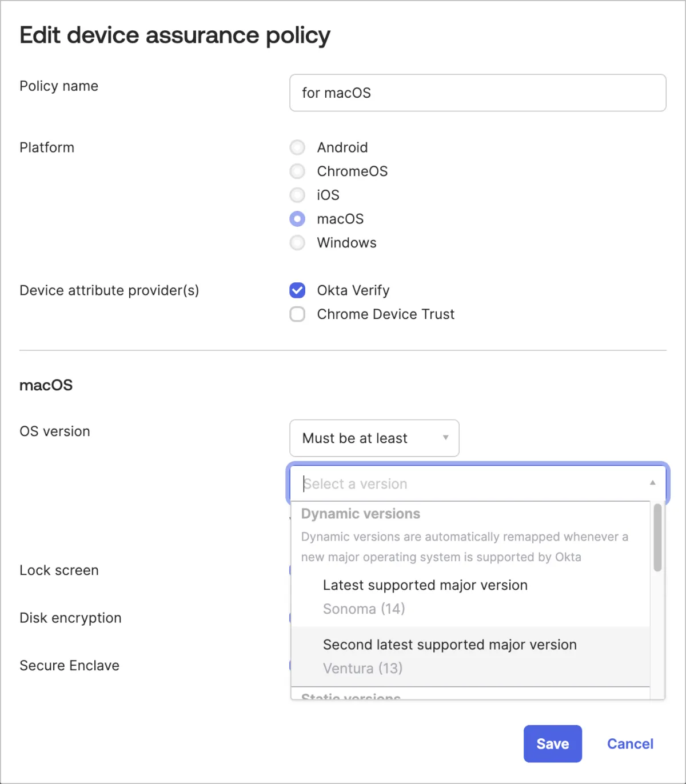Select the macOS platform radio button
Screen dimensions: 686x784
(x=297, y=219)
